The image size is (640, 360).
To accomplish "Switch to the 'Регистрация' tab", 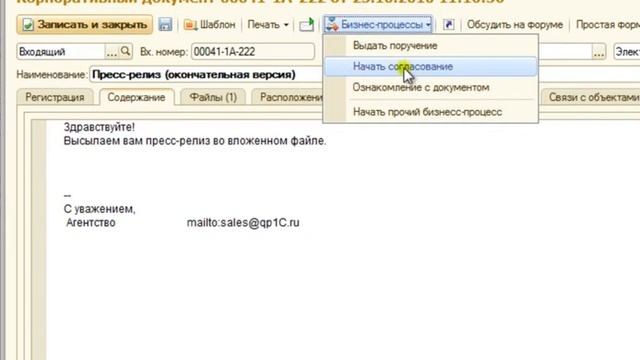I will (x=55, y=98).
